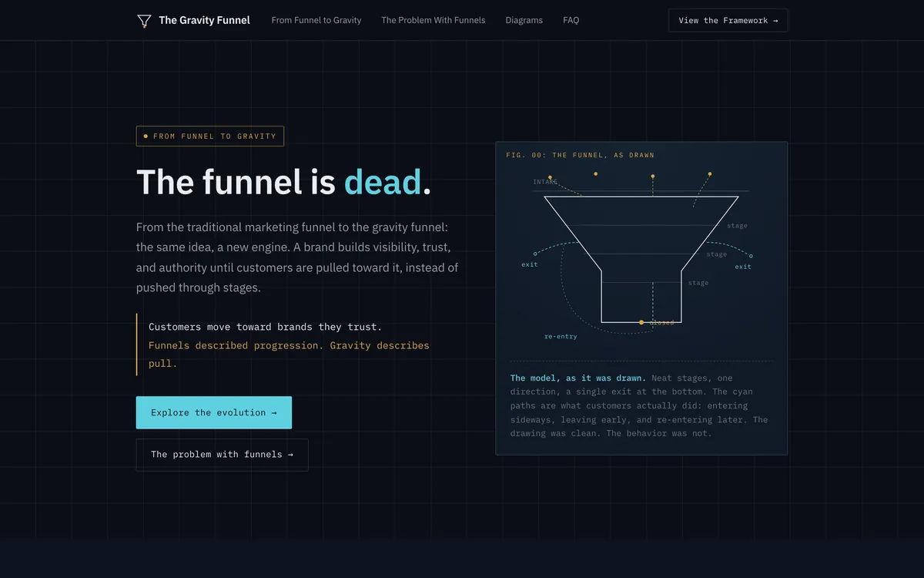Click the closed label at funnel bottom
The height and width of the screenshot is (578, 924).
coord(661,323)
